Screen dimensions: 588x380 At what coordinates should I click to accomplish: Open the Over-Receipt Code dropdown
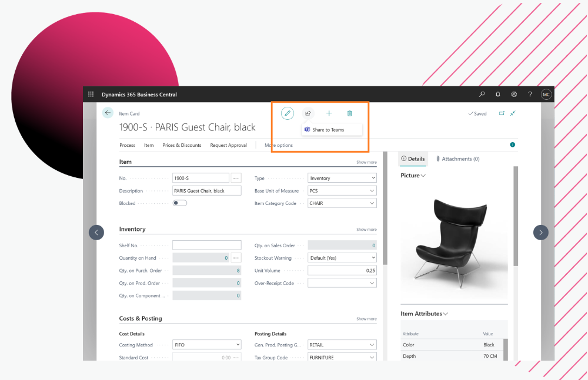pos(342,283)
